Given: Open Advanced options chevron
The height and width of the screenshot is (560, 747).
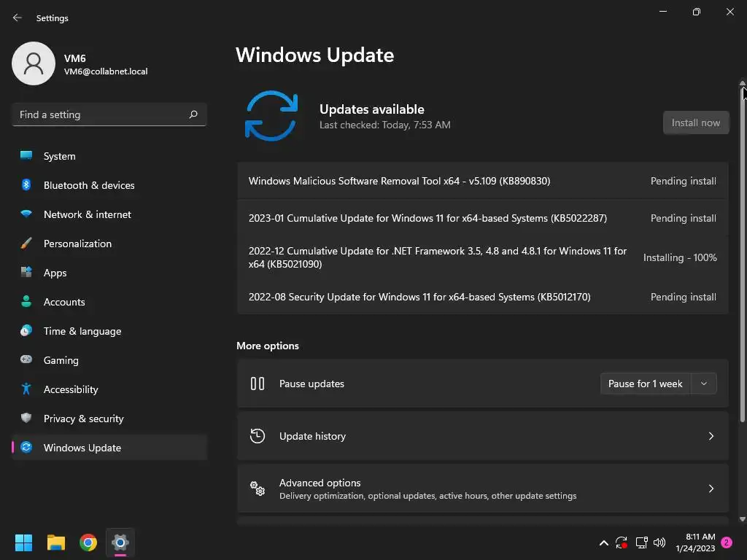Looking at the screenshot, I should click(711, 489).
